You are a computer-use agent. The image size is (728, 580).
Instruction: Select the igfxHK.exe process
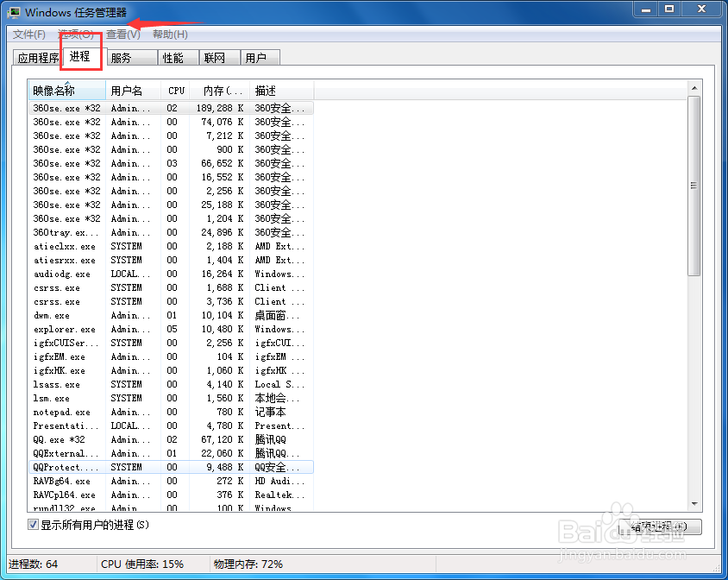pyautogui.click(x=171, y=370)
